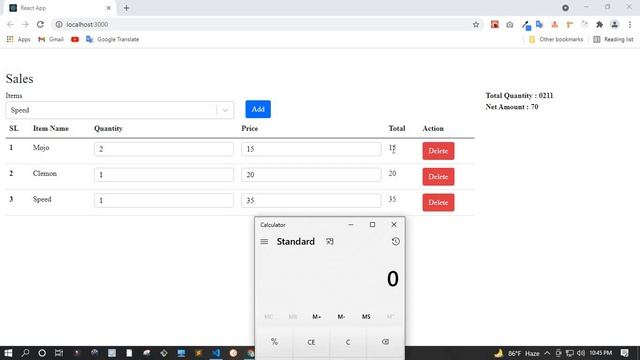640x360 pixels.
Task: Show hidden system tray icons
Action: 547,353
